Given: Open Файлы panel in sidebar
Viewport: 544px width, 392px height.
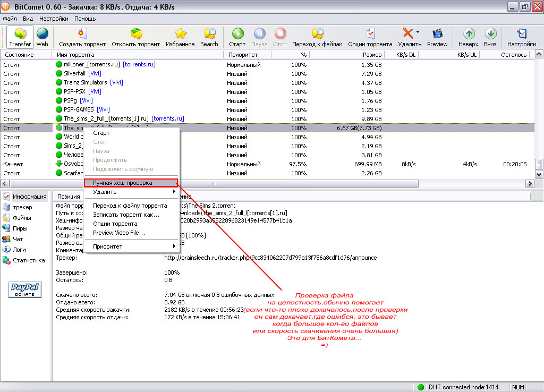Looking at the screenshot, I should [x=17, y=218].
